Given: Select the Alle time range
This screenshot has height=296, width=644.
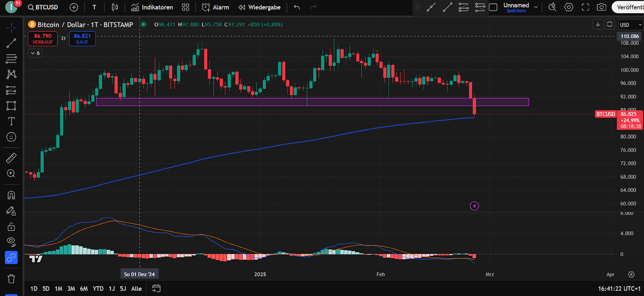Looking at the screenshot, I should pos(136,288).
